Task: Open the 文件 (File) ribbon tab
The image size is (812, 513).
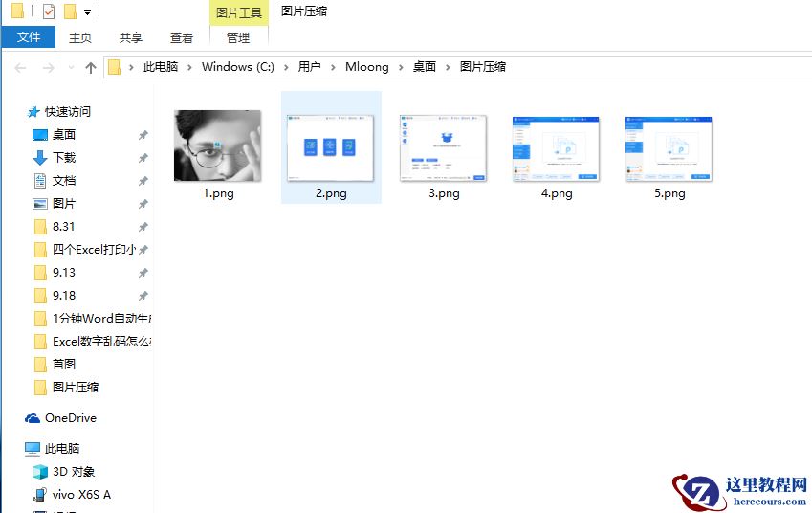Action: (28, 37)
